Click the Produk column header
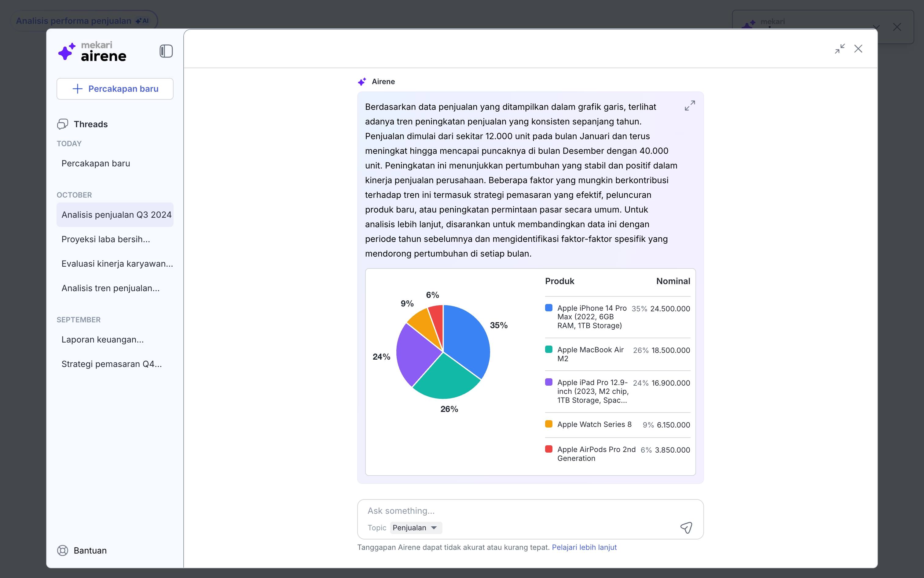The image size is (924, 578). tap(559, 281)
